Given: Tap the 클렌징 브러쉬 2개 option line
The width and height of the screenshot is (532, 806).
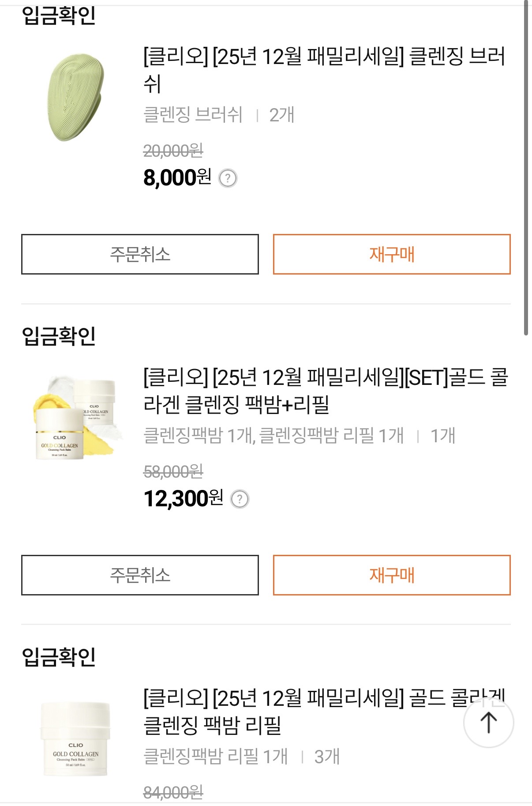Looking at the screenshot, I should click(x=219, y=115).
